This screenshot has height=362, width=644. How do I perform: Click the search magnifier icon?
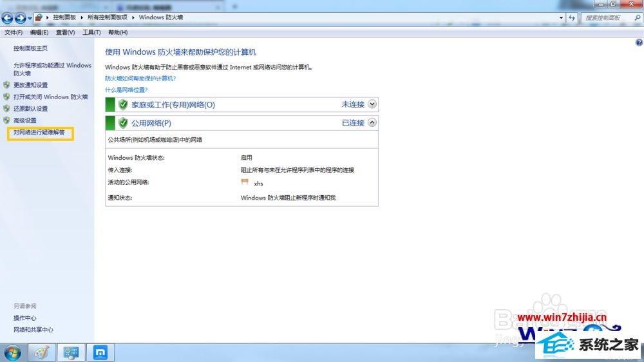tap(637, 17)
